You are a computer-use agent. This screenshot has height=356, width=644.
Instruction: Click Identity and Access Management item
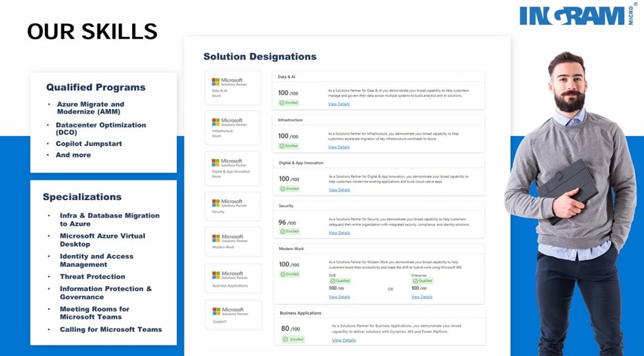click(x=96, y=260)
